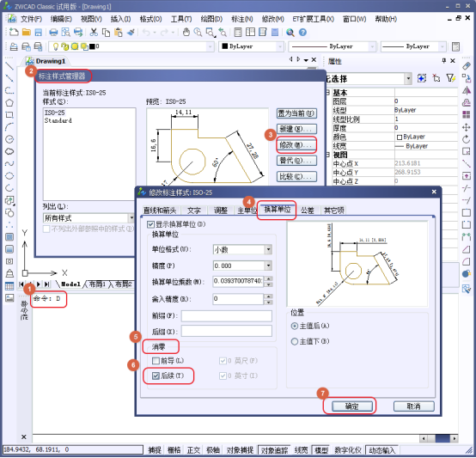Click the Paste clipboard icon
476x458 pixels.
pos(119,32)
